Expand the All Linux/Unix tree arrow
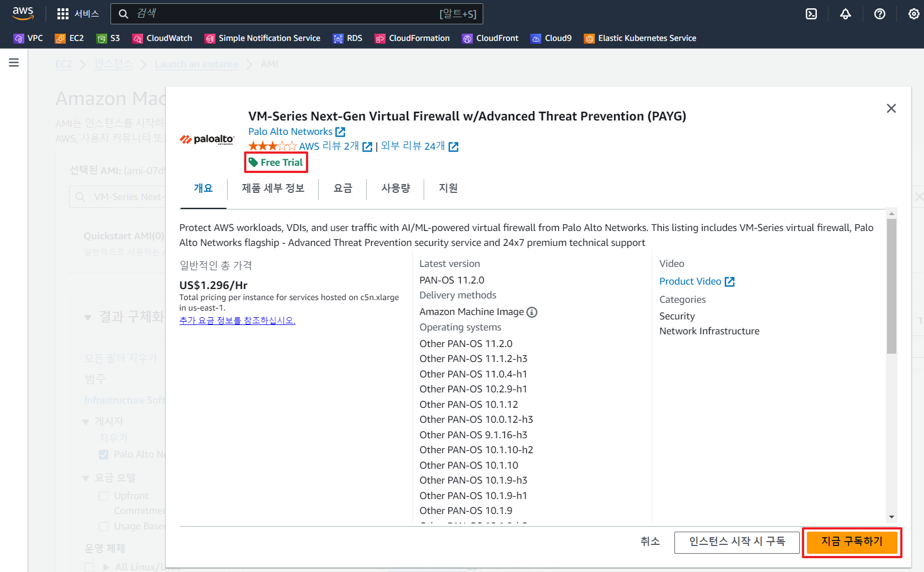 coord(106,567)
